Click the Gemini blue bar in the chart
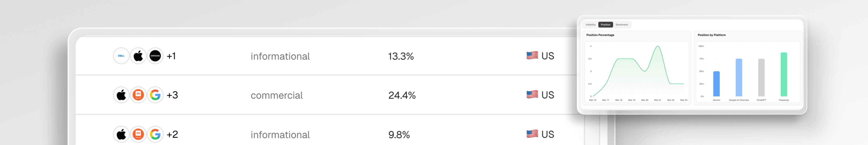The height and width of the screenshot is (145, 868). pyautogui.click(x=716, y=84)
